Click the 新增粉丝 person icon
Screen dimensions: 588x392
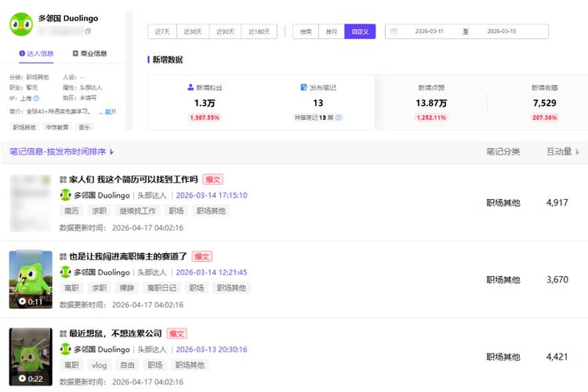coord(191,87)
